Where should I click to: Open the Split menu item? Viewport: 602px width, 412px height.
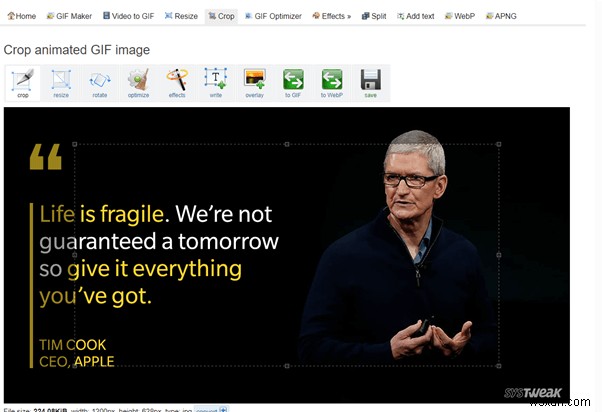coord(374,16)
